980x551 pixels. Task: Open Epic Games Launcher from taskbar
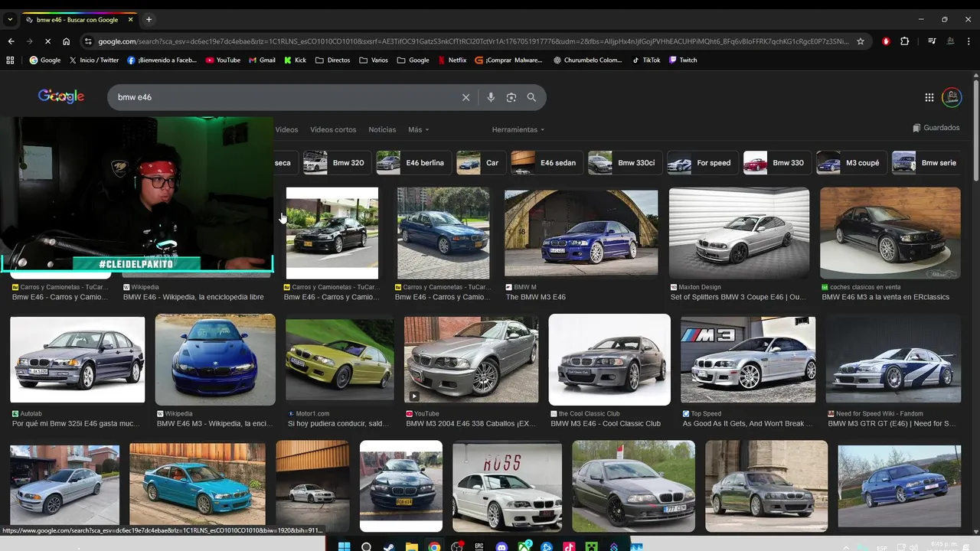479,546
